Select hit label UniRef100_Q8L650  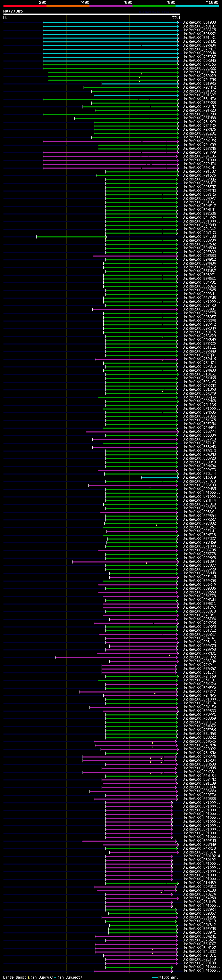click(x=199, y=753)
